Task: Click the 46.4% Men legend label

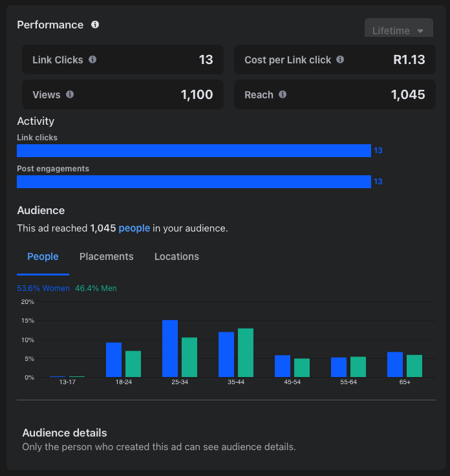Action: [96, 288]
